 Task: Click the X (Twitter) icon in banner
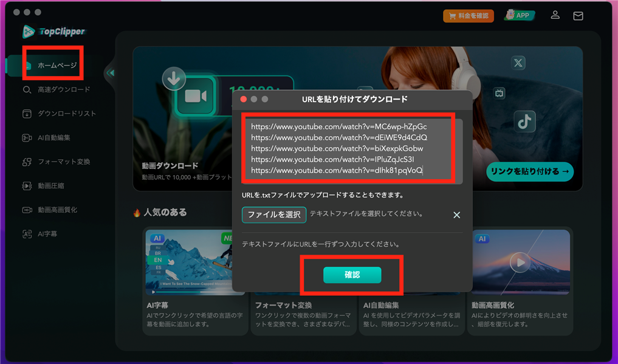coord(518,63)
